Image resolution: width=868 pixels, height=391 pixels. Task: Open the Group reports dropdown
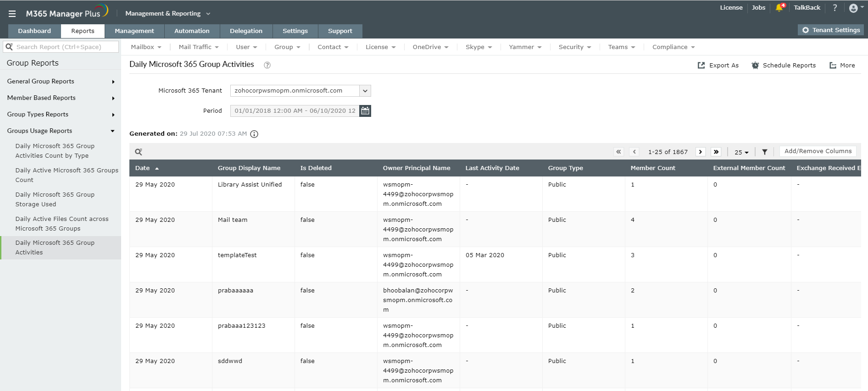tap(287, 47)
